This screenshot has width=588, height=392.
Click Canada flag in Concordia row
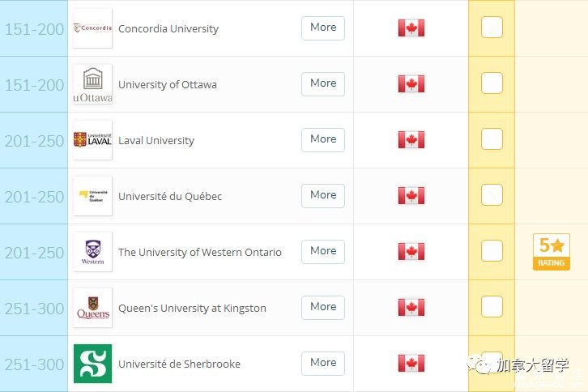click(411, 28)
